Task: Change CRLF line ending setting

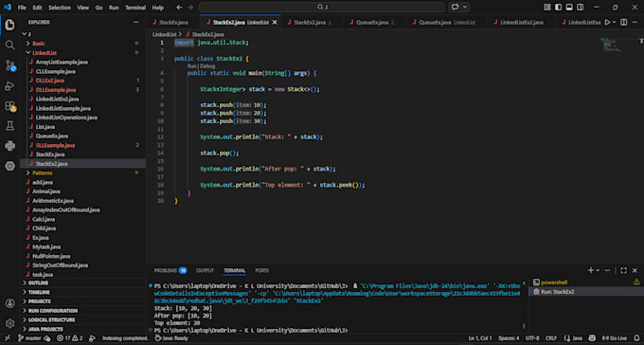Action: coord(551,338)
